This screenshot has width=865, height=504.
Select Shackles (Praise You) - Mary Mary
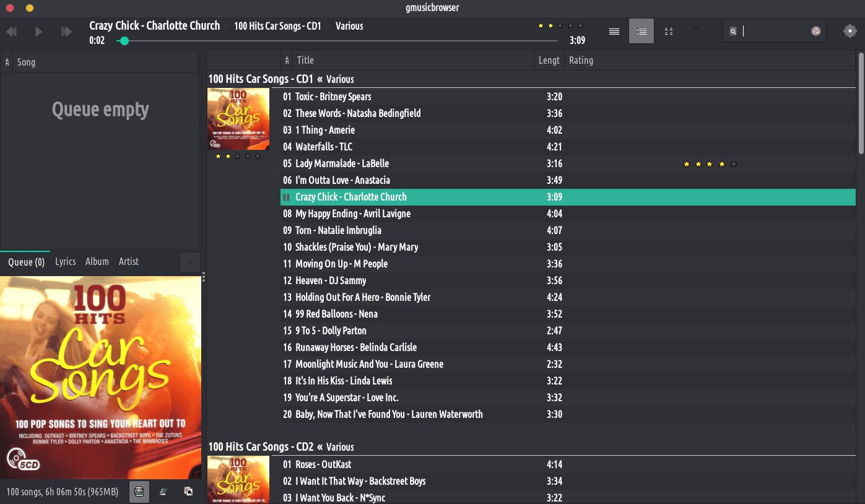568,247
